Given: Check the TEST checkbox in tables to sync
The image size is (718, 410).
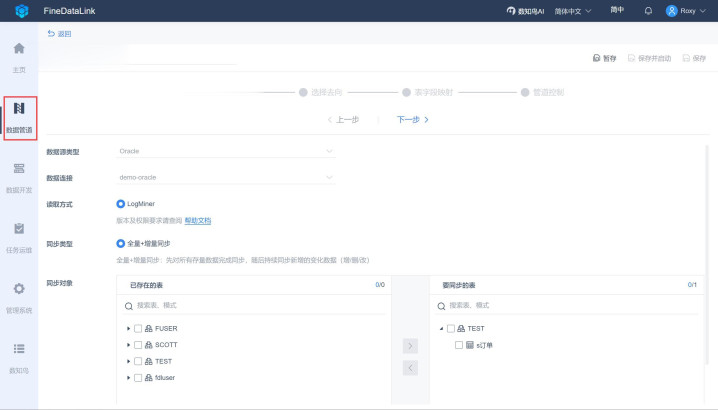Looking at the screenshot, I should pos(451,328).
